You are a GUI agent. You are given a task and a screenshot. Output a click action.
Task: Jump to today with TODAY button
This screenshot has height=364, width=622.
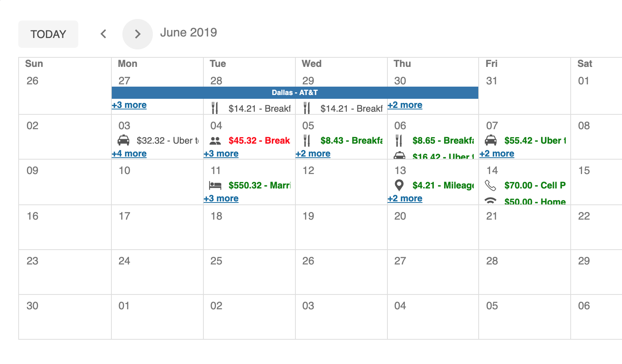[x=48, y=34]
